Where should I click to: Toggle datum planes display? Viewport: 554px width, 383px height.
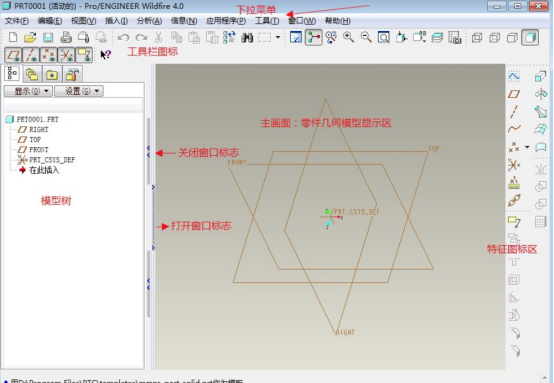(13, 55)
